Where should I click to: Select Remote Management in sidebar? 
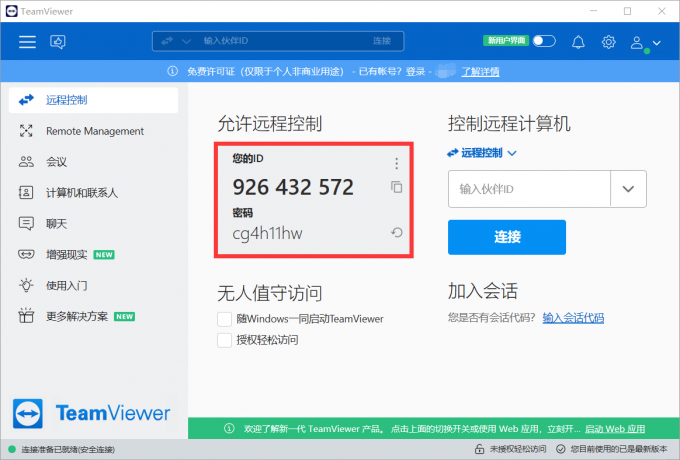(x=94, y=131)
